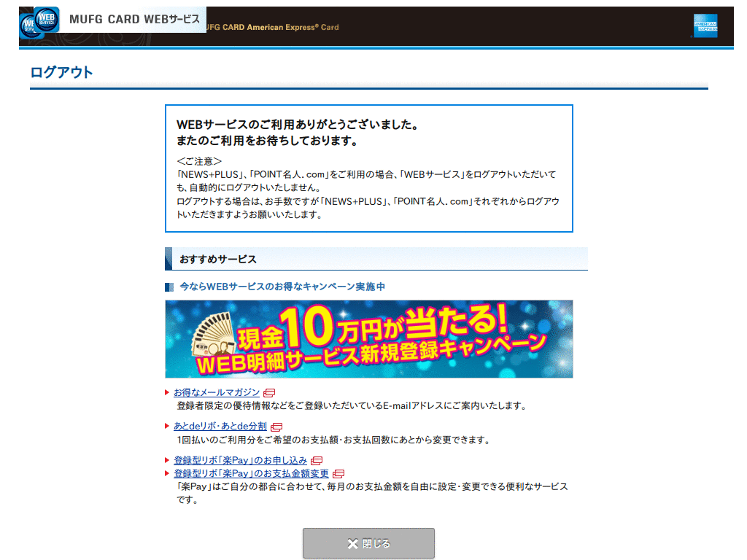747x560 pixels.
Task: Click the red arrow before お得なメールマガジン
Action: tap(167, 392)
